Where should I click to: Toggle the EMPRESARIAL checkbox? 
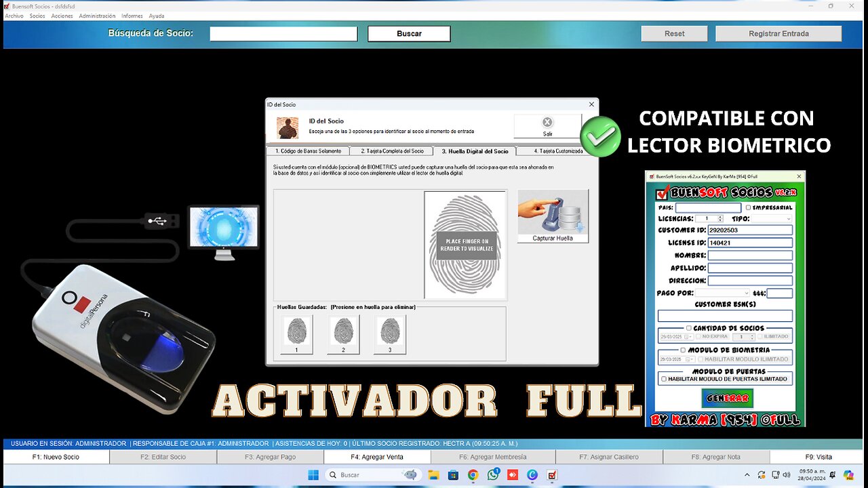coord(748,207)
